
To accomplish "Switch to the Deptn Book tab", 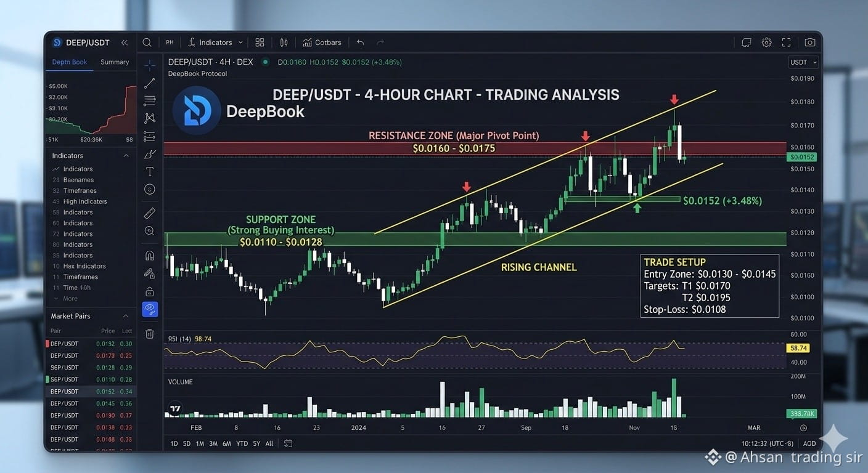I will (70, 62).
